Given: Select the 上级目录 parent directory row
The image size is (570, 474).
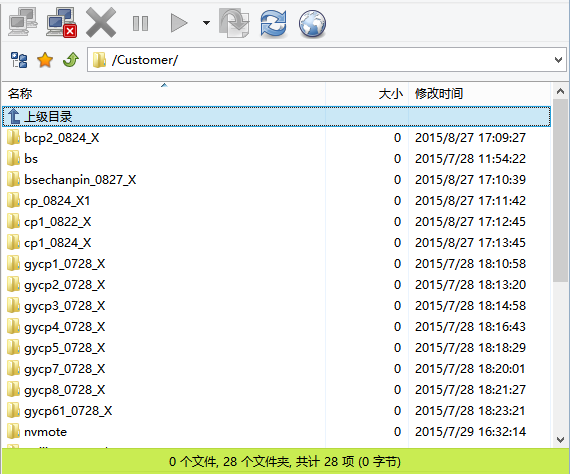Looking at the screenshot, I should click(x=276, y=117).
